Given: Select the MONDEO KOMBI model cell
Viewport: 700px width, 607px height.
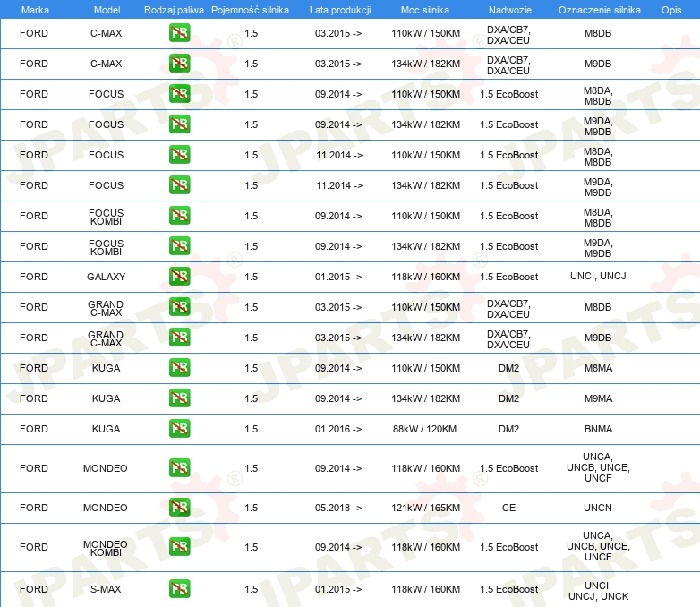Looking at the screenshot, I should [106, 548].
